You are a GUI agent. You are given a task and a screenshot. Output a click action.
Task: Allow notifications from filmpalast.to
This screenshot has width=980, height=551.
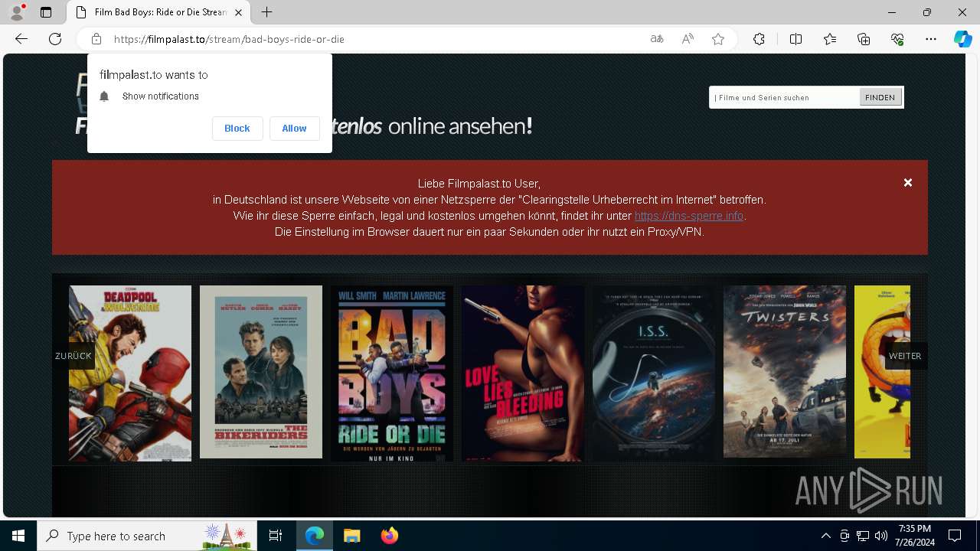(x=294, y=129)
